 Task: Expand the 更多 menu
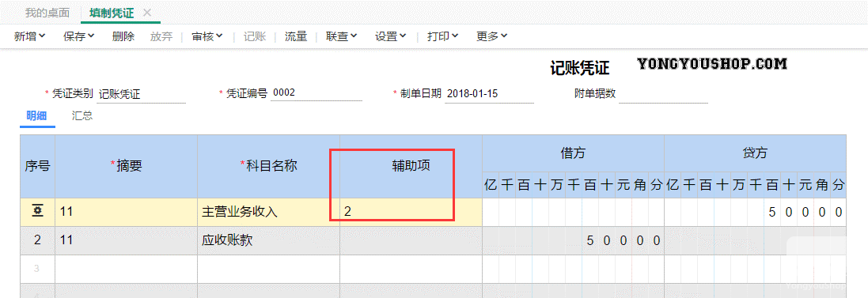[x=492, y=36]
